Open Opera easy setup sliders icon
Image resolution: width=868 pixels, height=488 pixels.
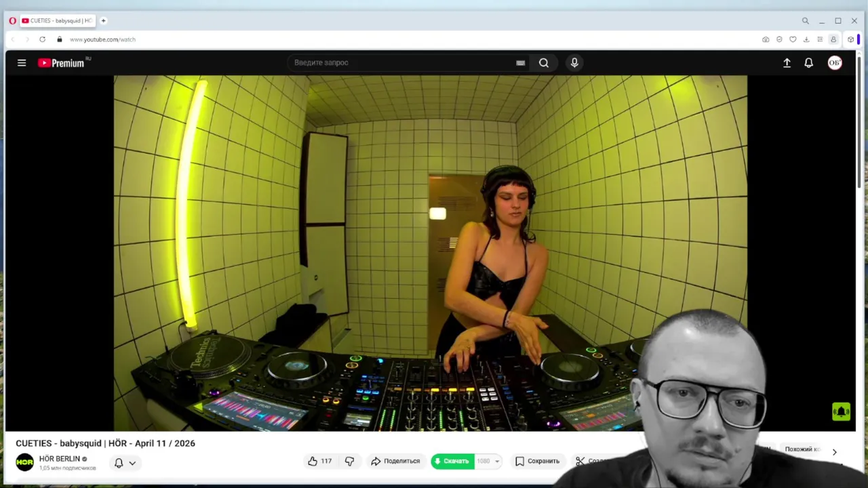pyautogui.click(x=820, y=39)
